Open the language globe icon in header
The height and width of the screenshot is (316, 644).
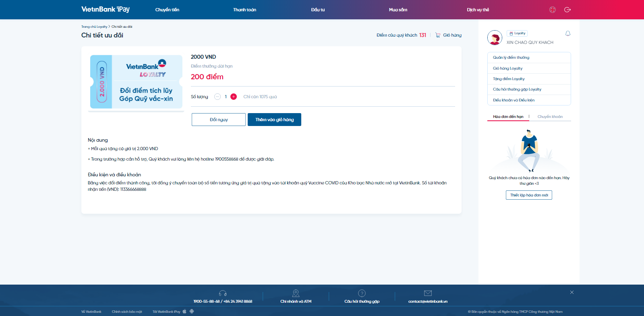click(x=553, y=10)
